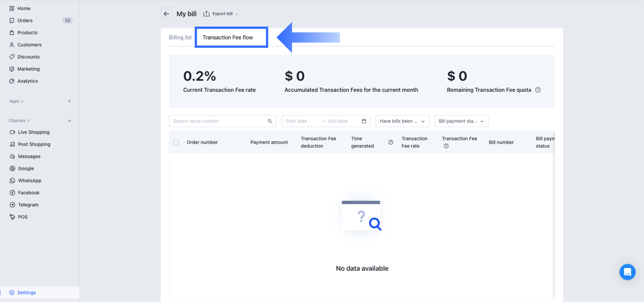Viewport: 644px width, 302px height.
Task: Click help icon under Transaction Fee column
Action: (x=446, y=146)
